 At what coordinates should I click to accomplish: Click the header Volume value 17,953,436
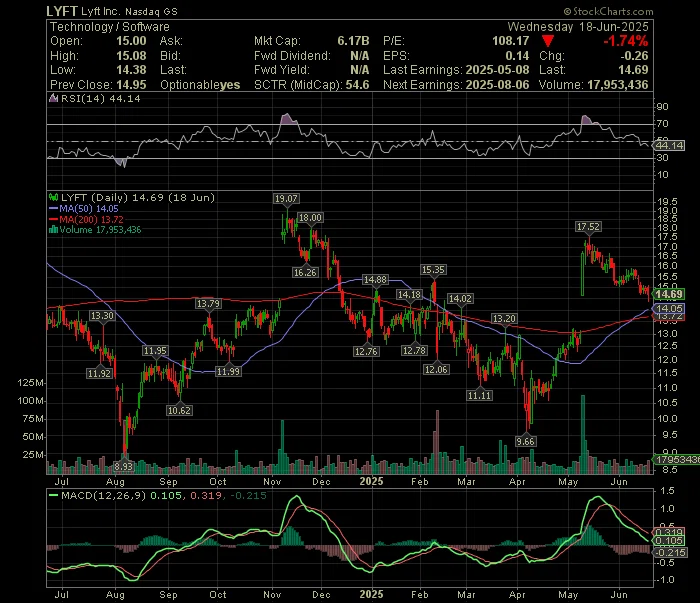618,85
